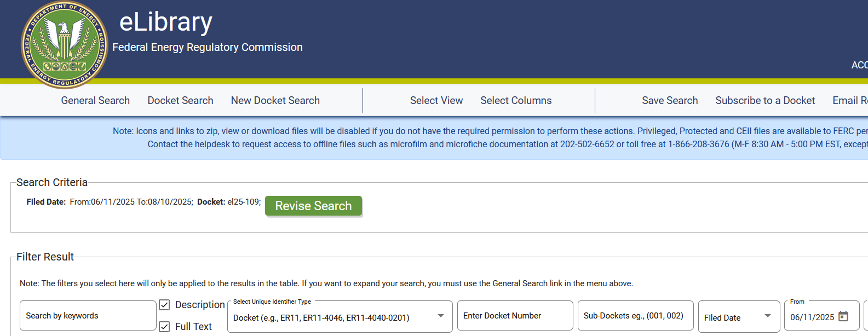
Task: Choose Select Columns in the menu bar
Action: pos(516,101)
